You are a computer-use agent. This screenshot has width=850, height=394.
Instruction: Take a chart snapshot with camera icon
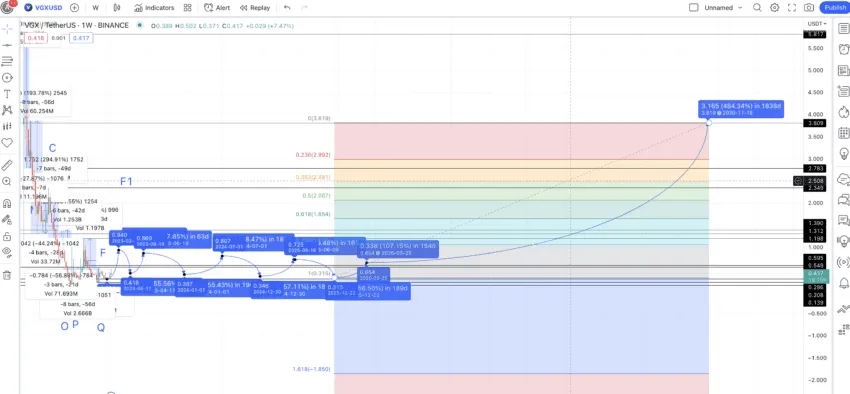point(809,8)
